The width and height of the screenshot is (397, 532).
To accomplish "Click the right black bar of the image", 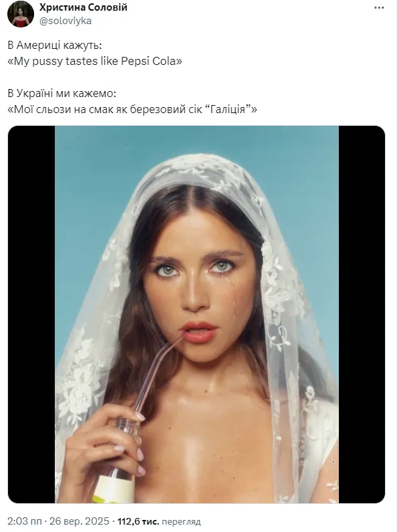I will click(362, 314).
